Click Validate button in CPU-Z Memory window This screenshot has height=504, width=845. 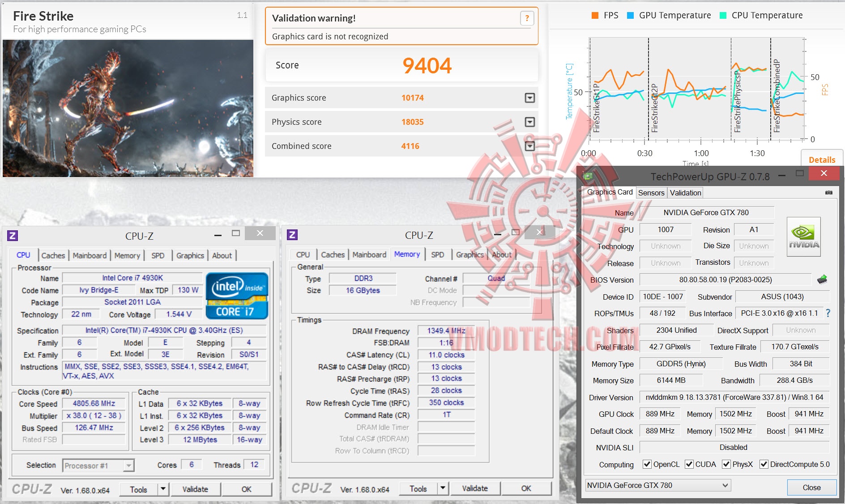(x=475, y=488)
